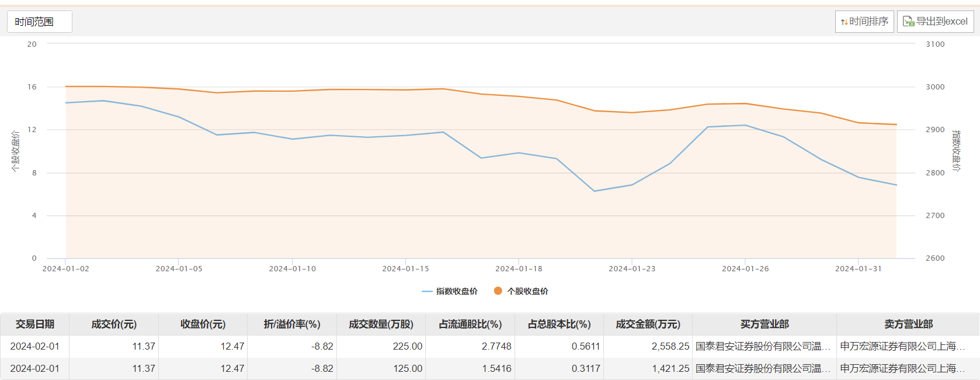Click the 交易日期 column header
The image size is (980, 380).
point(35,324)
